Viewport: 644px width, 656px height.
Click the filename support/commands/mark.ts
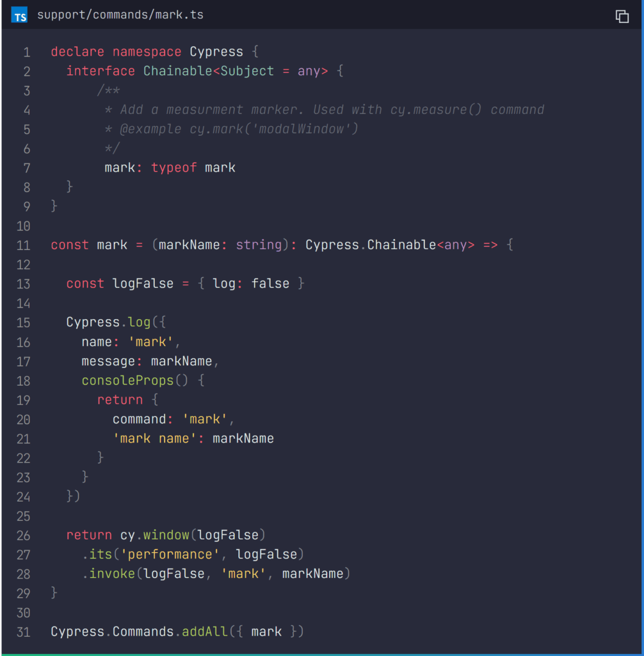tap(120, 15)
